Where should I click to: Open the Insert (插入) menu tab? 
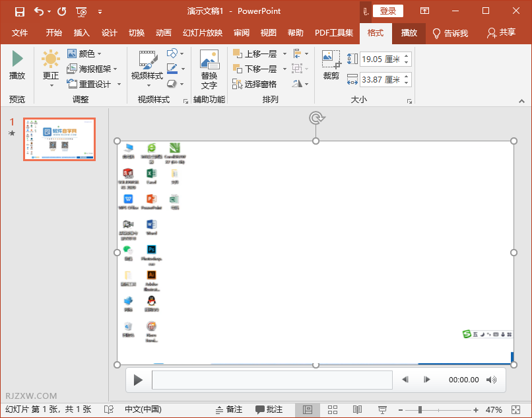(x=82, y=32)
